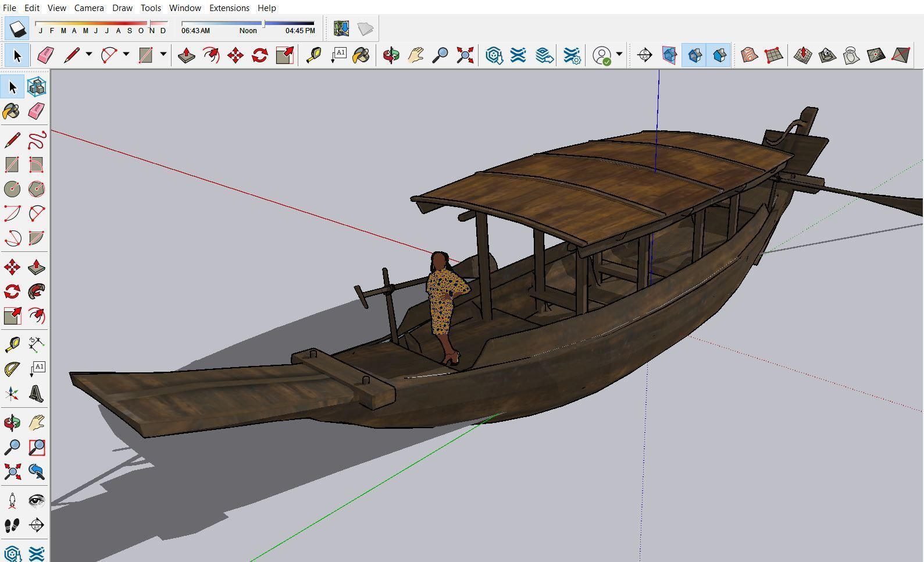Select the Follow Me tool
Viewport: 924px width, 562px height.
tap(37, 291)
